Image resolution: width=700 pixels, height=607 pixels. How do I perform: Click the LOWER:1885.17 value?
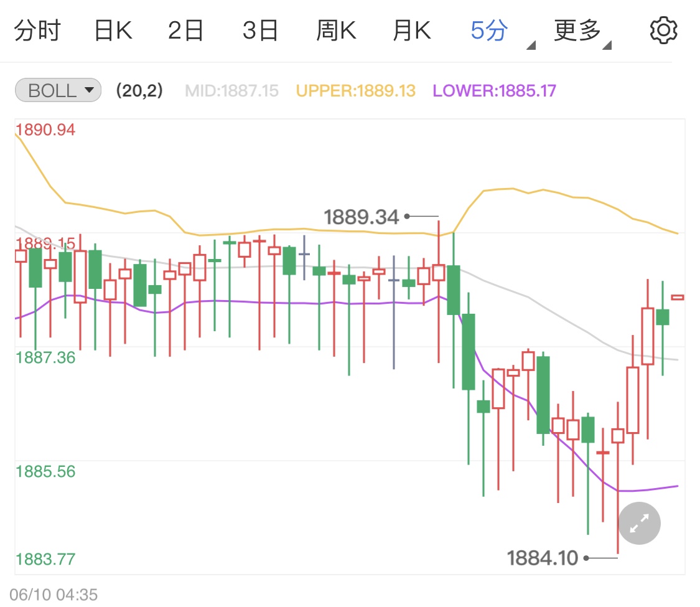coord(494,91)
